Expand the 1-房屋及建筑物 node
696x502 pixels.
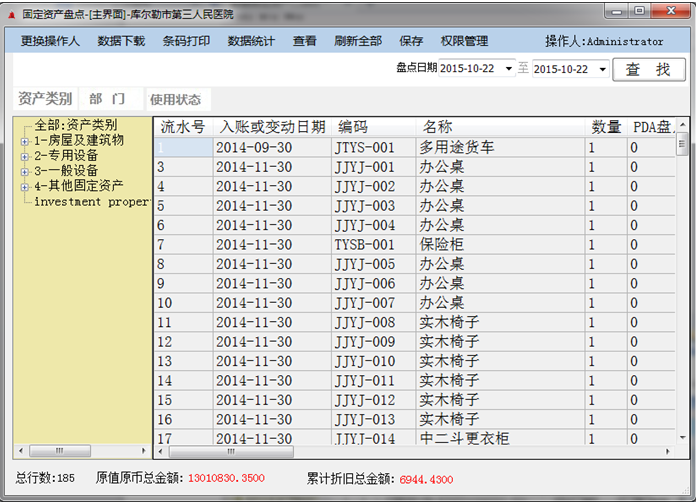point(25,142)
